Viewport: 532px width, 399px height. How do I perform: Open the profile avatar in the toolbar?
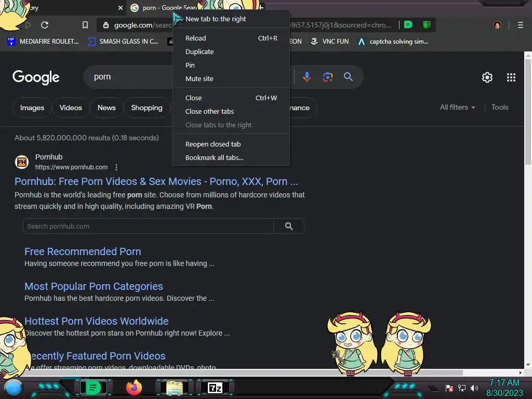pyautogui.click(x=497, y=25)
